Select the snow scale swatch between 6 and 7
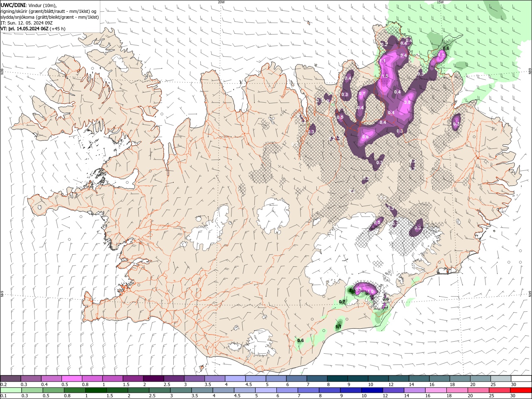 (x=296, y=378)
